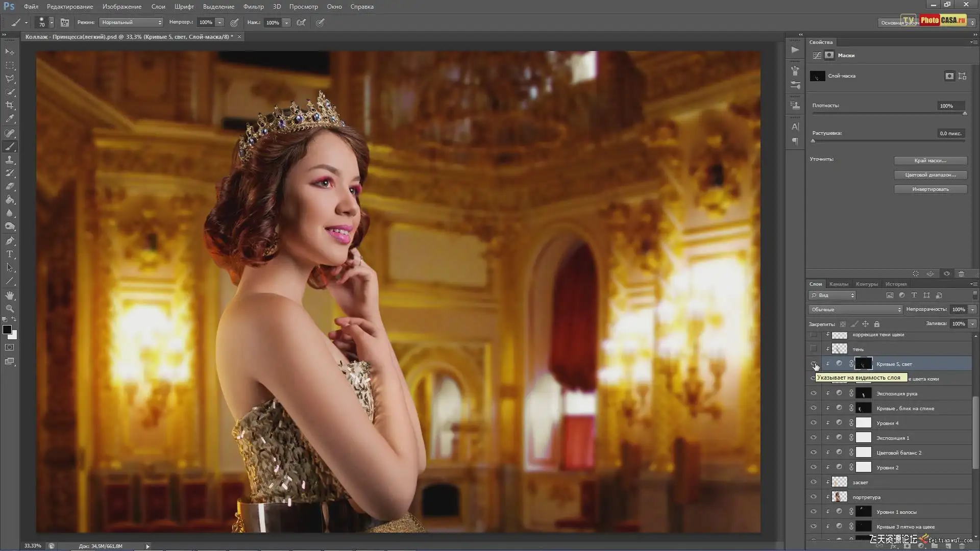Select the Rectangular Marquee tool
This screenshot has height=551, width=980.
tap(10, 65)
